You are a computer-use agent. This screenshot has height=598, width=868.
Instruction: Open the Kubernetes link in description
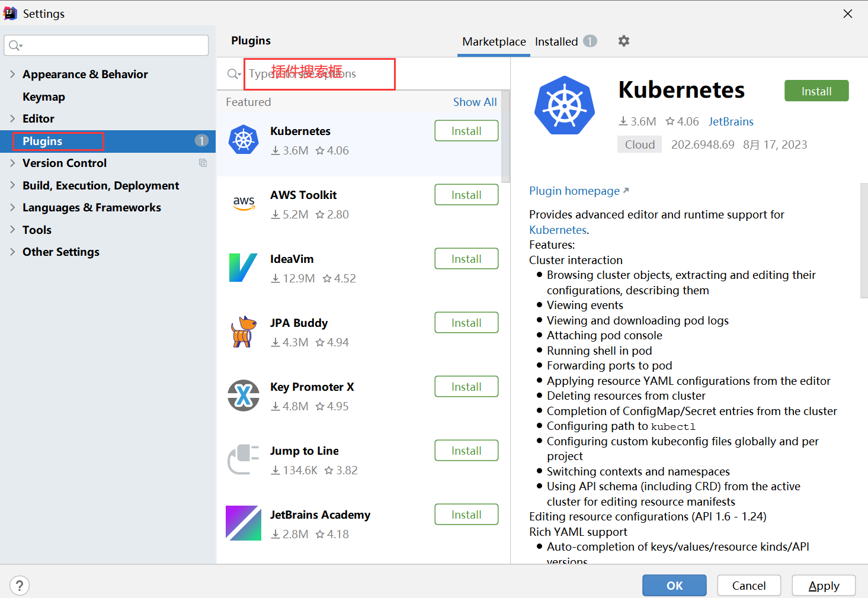pyautogui.click(x=558, y=230)
